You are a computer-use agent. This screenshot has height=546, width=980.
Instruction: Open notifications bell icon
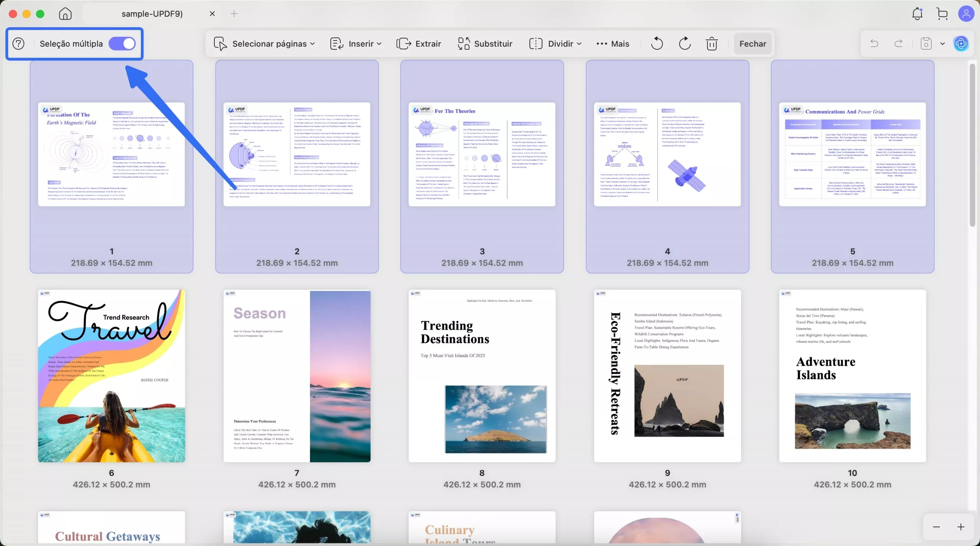click(917, 14)
